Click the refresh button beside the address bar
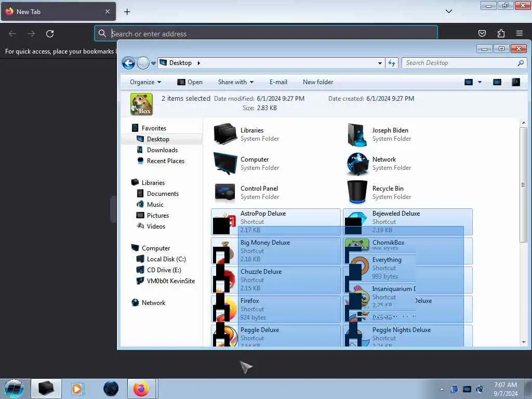Viewport: 532px width, 399px height. point(392,63)
